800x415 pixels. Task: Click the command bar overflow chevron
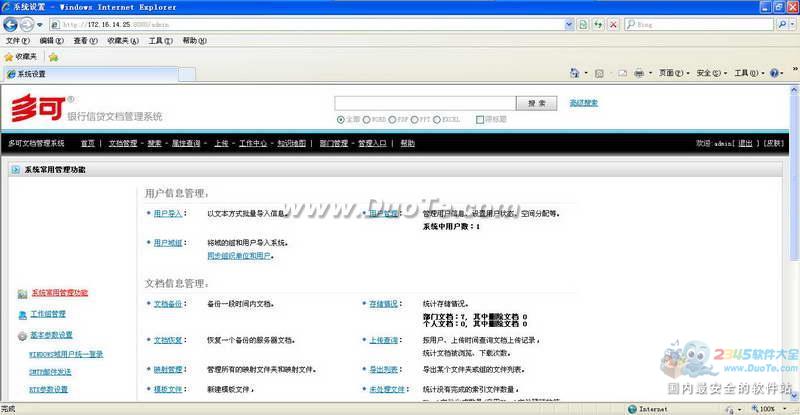[794, 69]
